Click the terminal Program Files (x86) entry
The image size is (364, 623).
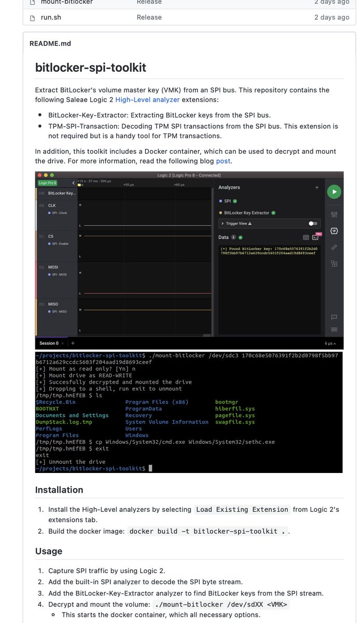[x=157, y=402]
